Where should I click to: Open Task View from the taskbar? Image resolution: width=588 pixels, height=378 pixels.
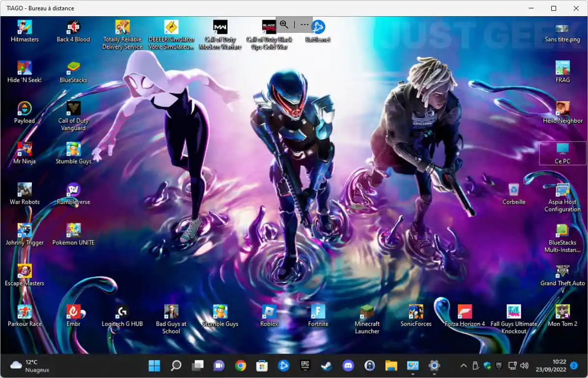198,366
